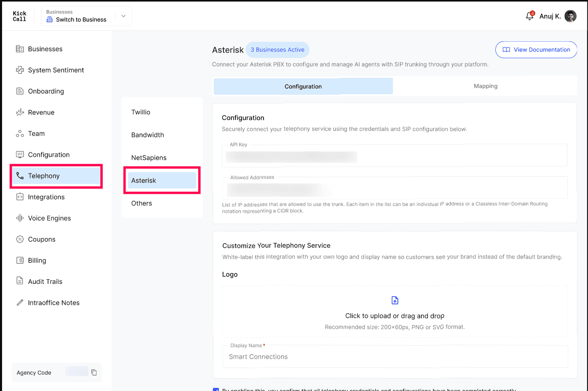The height and width of the screenshot is (391, 588).
Task: Click the Anuj K. username
Action: tap(550, 16)
